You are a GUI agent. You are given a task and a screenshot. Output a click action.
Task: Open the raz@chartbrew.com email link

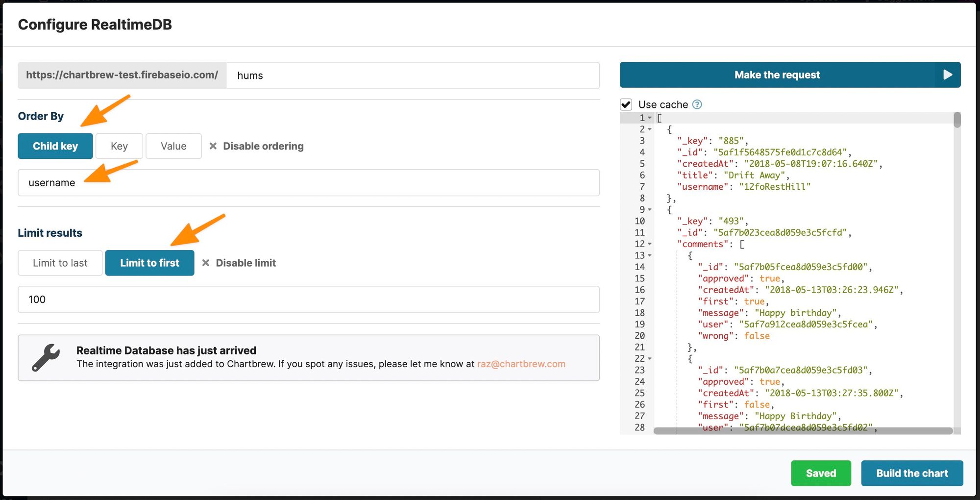click(x=521, y=364)
